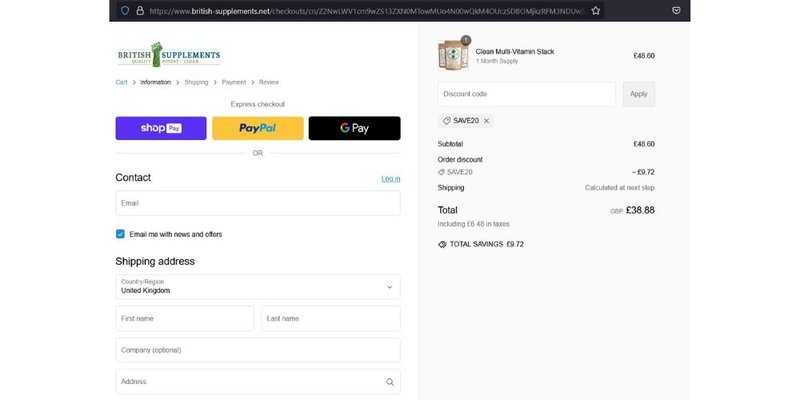
Task: Pay with the Shop Pay button
Action: point(161,128)
